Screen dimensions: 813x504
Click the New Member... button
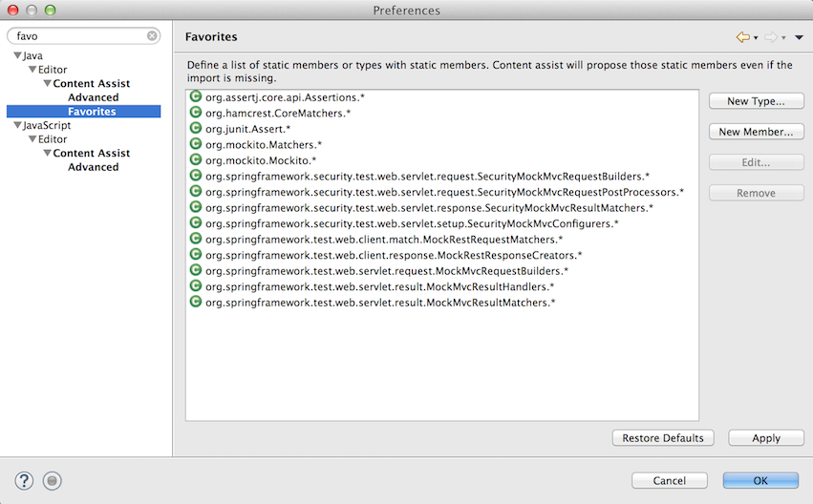[757, 132]
